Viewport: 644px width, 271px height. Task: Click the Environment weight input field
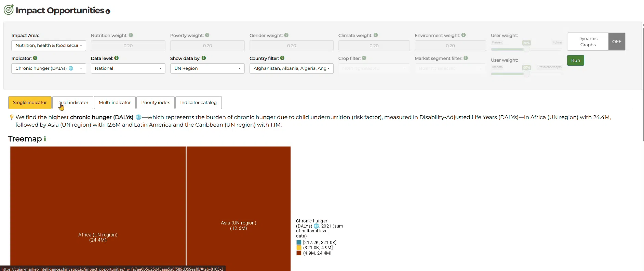click(450, 46)
